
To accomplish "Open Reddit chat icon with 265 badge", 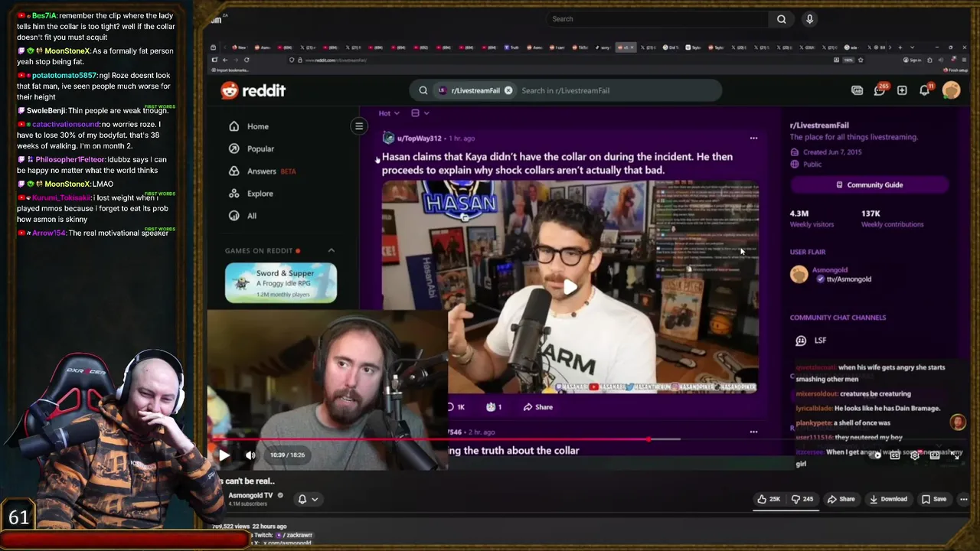I will [880, 90].
